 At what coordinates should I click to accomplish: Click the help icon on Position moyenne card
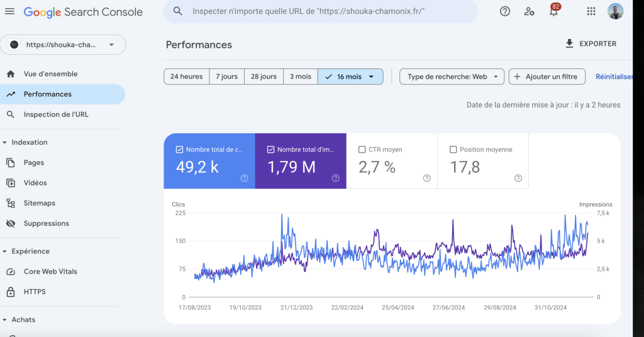click(518, 178)
